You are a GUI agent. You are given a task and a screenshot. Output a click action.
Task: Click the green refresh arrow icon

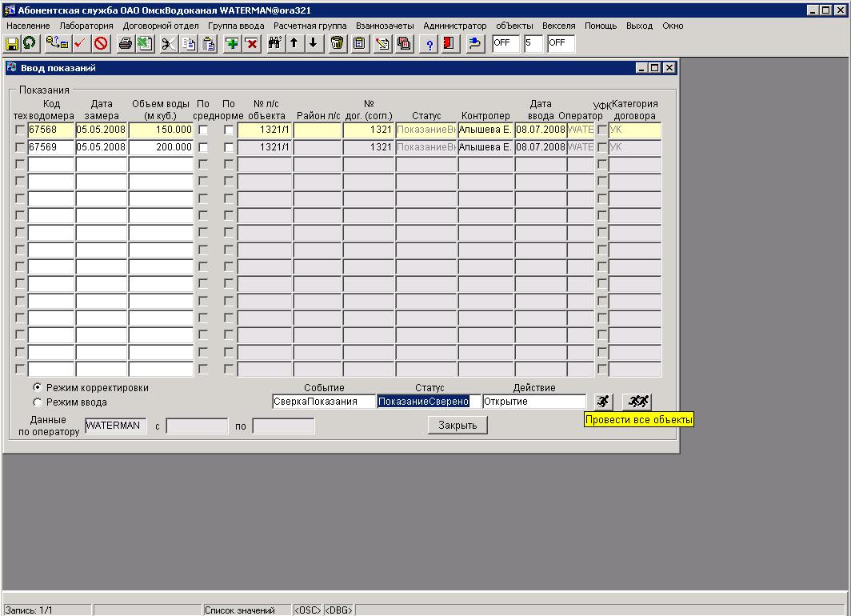point(29,43)
